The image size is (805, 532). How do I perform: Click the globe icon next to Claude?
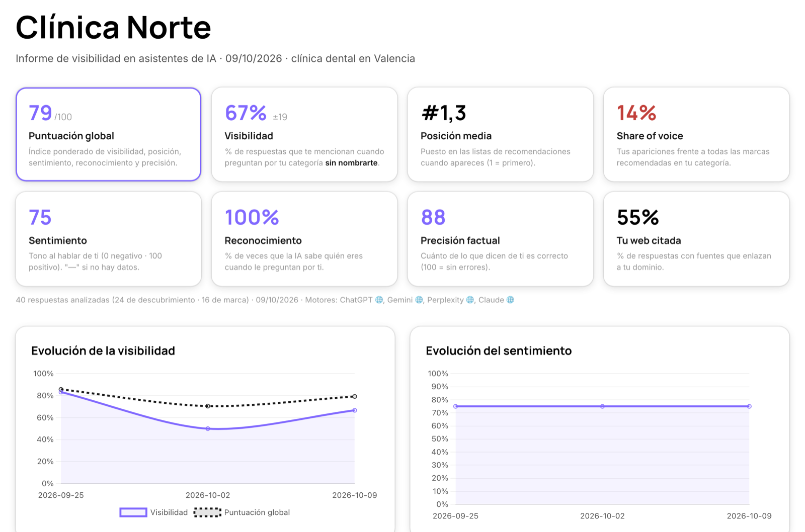510,300
